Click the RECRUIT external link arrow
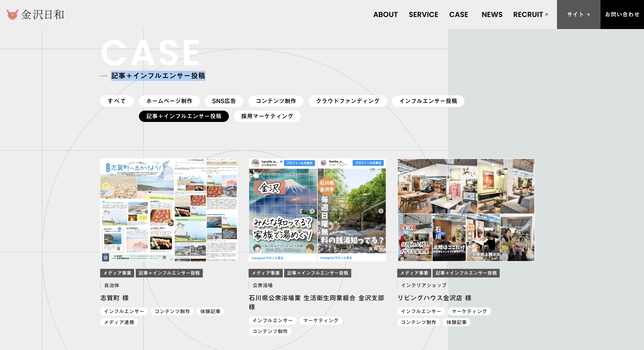The image size is (644, 350). [546, 15]
